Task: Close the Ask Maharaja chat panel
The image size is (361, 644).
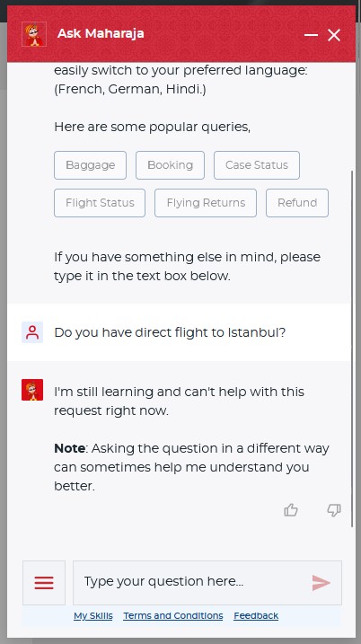Action: pos(334,35)
